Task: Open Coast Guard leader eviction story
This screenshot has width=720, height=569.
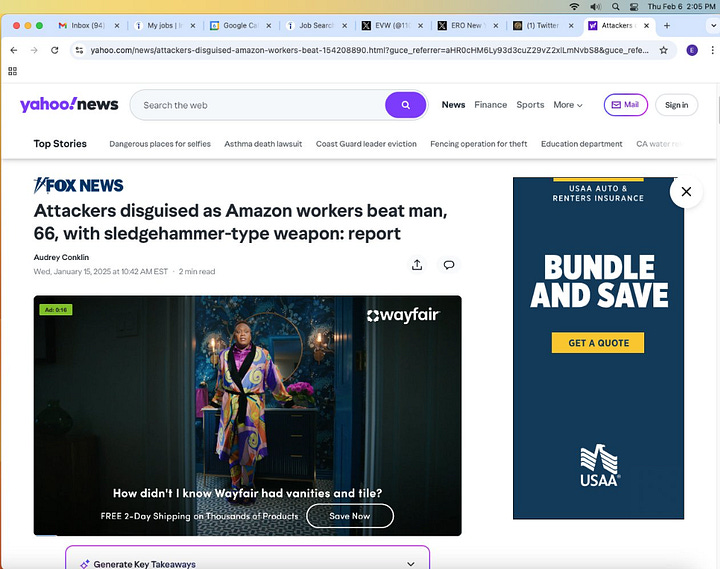Action: click(366, 144)
